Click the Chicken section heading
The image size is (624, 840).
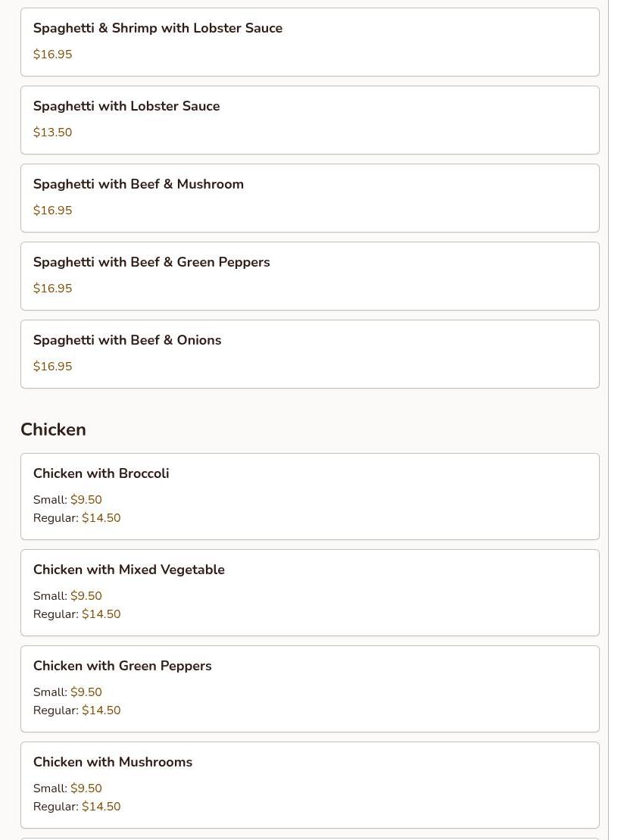pyautogui.click(x=53, y=429)
